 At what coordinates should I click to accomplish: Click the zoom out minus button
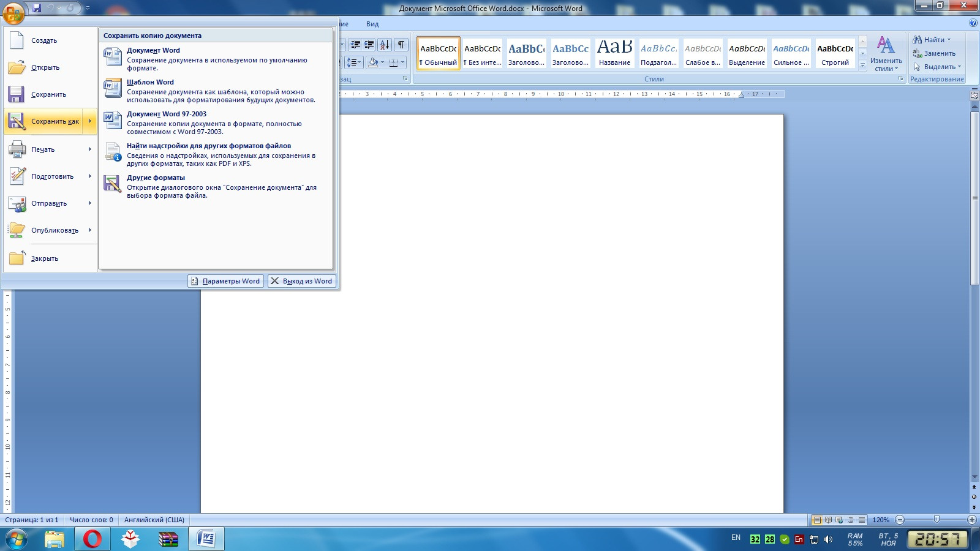pos(900,520)
